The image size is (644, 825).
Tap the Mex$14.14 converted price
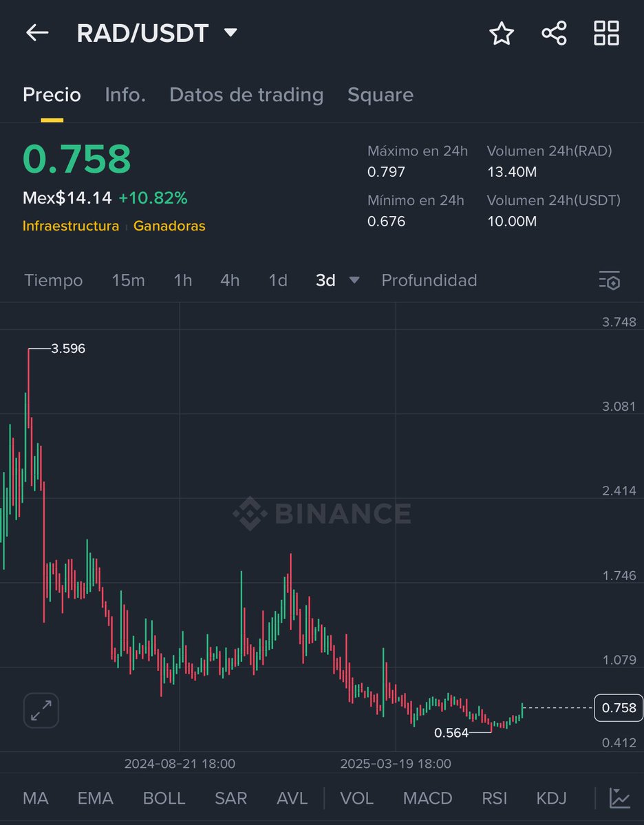point(67,198)
